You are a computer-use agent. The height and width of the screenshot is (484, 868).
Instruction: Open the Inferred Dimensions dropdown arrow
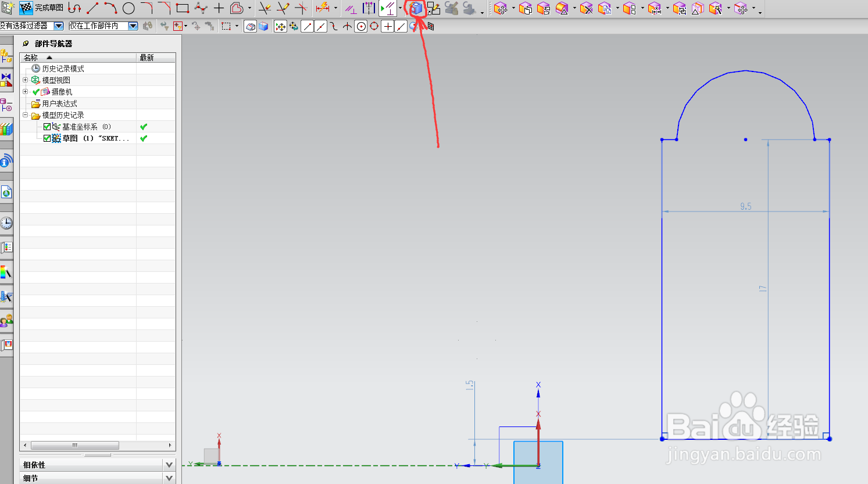point(335,8)
